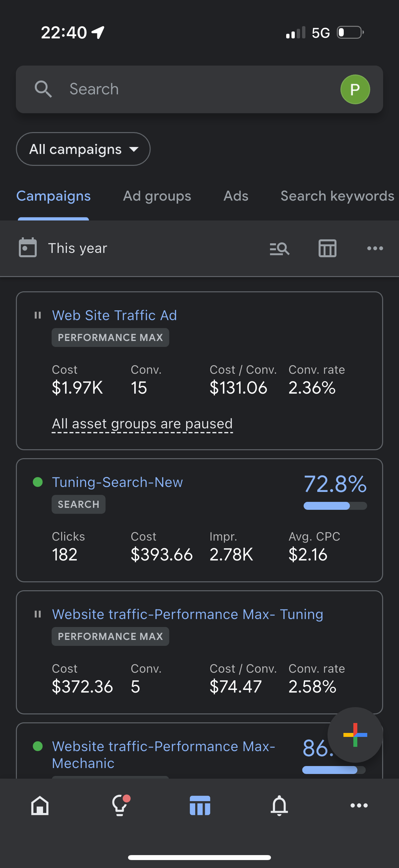399x868 pixels.
Task: Toggle pause status of Performance Max- Tuning campaign
Action: [x=38, y=614]
